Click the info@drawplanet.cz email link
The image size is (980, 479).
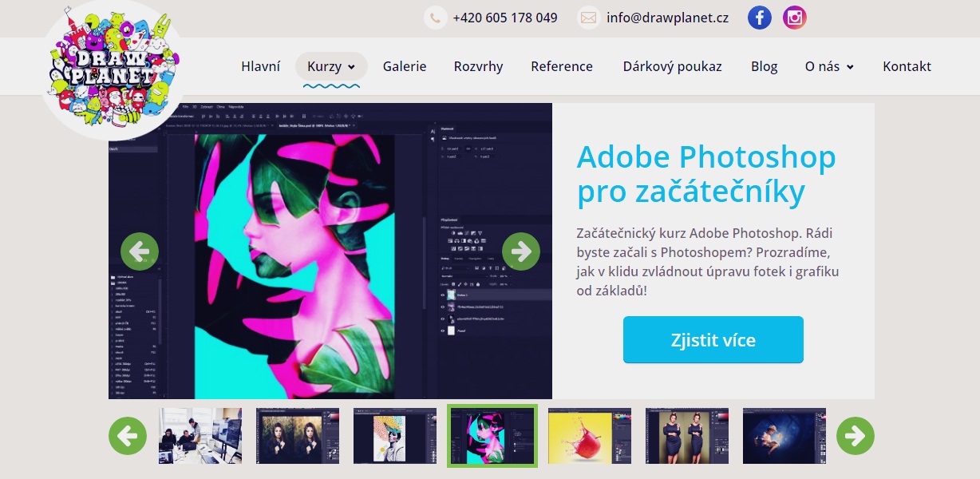[x=667, y=18]
